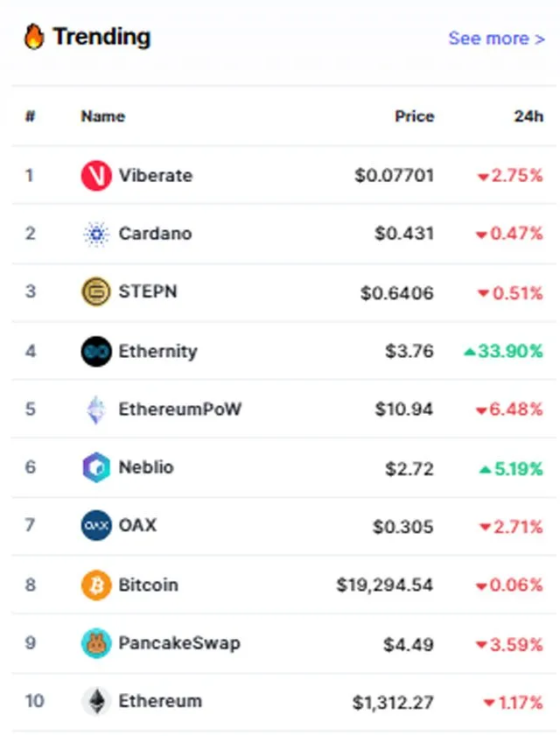Click the OAX blue circle logo
This screenshot has height=736, width=560.
(x=96, y=525)
